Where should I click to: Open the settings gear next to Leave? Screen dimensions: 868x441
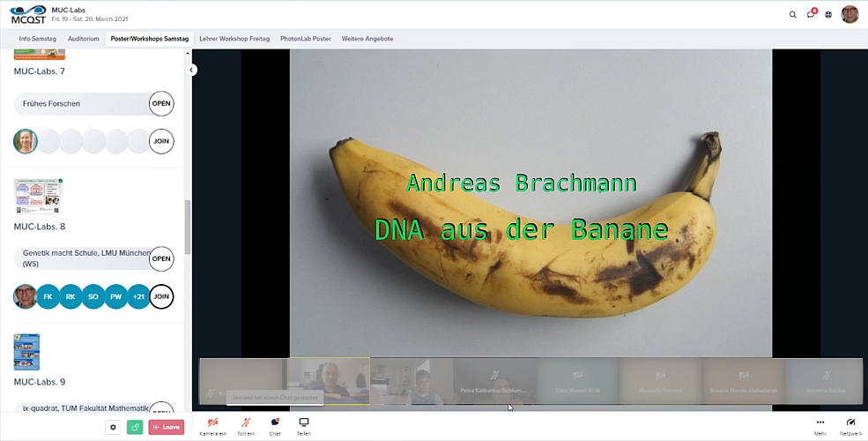[113, 427]
